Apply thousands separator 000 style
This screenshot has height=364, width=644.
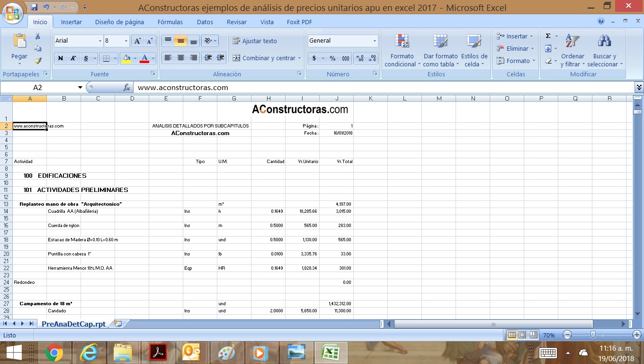pos(346,58)
